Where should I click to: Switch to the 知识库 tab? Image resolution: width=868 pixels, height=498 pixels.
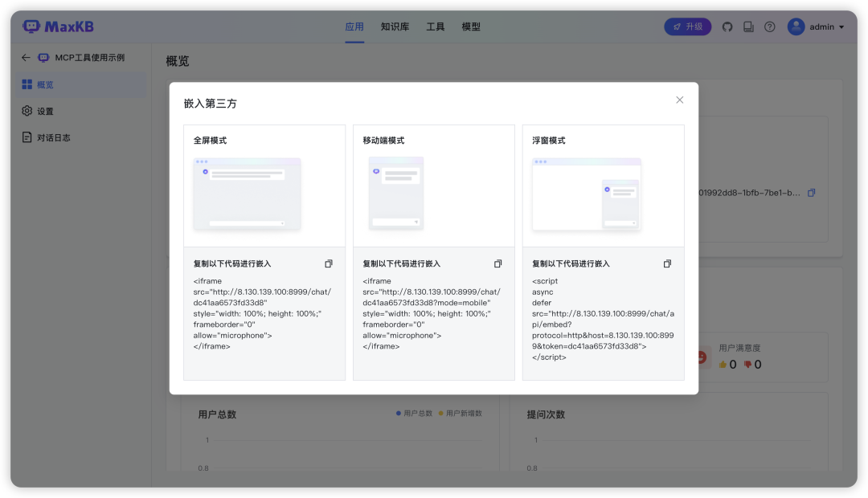(x=395, y=27)
